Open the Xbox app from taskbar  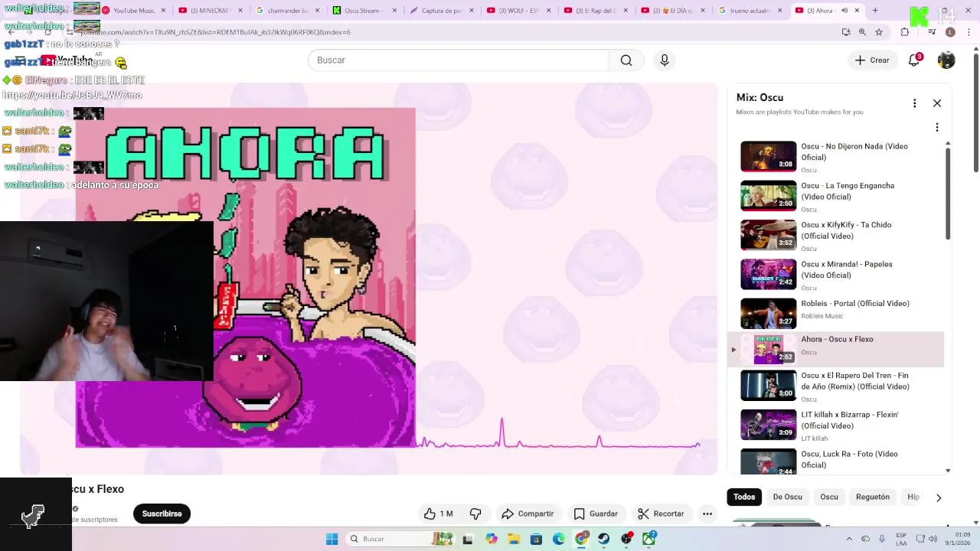(649, 539)
